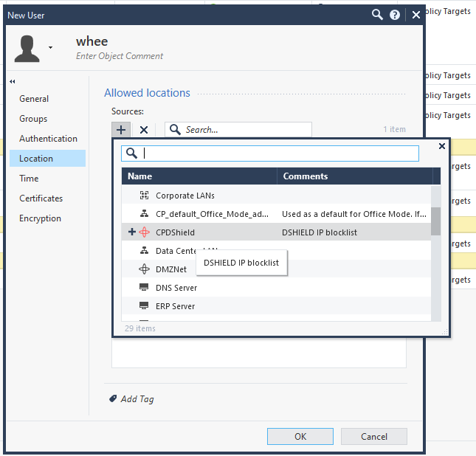Viewport: 476px width, 456px height.
Task: Click the Add Tag icon
Action: tap(113, 398)
